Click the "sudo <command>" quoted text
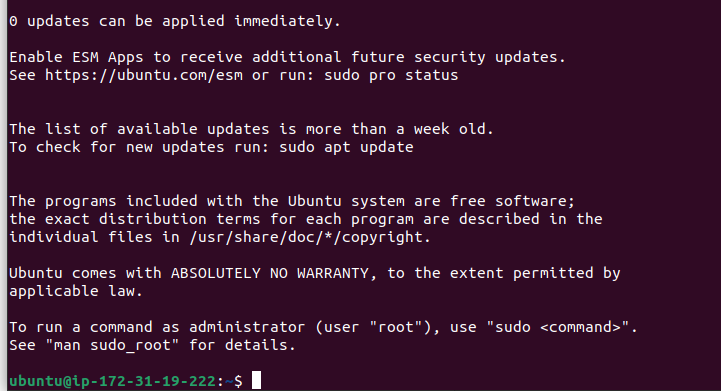This screenshot has width=721, height=391. pos(558,327)
